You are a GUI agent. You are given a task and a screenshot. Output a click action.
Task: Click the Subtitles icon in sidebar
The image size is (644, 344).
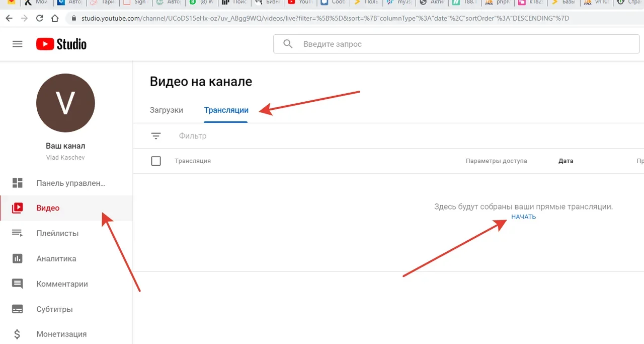point(18,309)
